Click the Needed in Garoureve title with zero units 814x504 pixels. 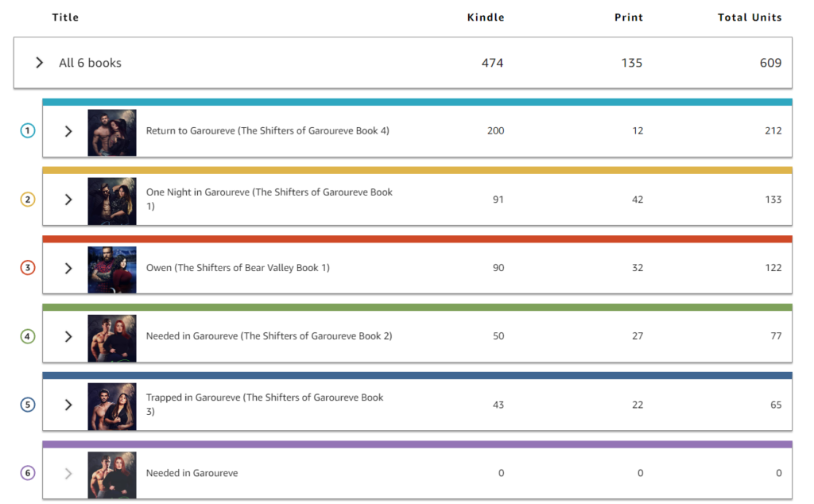[x=192, y=473]
